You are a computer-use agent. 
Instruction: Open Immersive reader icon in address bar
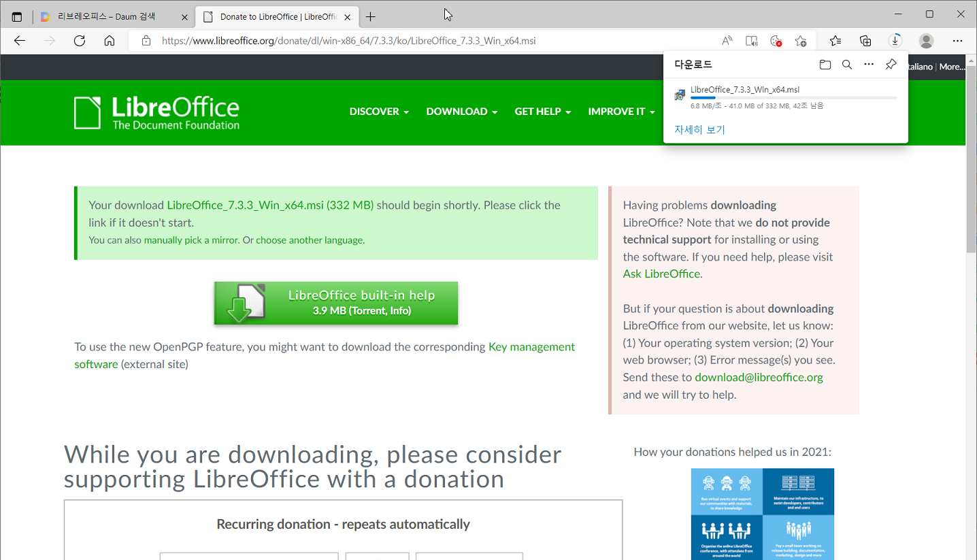pos(751,41)
